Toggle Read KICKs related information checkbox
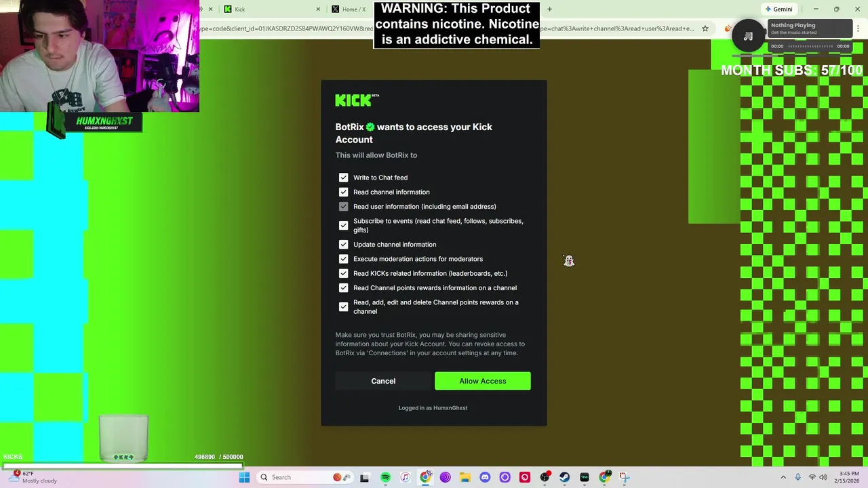Viewport: 868px width, 488px height. click(343, 273)
